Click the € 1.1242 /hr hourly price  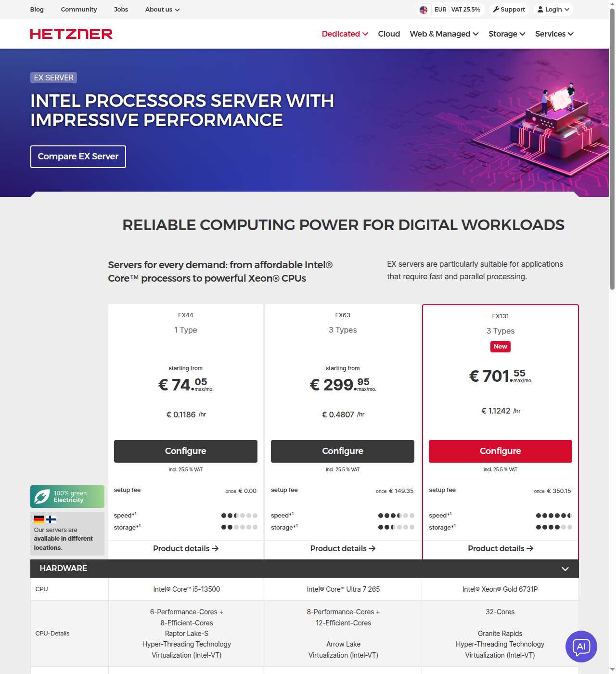point(500,411)
